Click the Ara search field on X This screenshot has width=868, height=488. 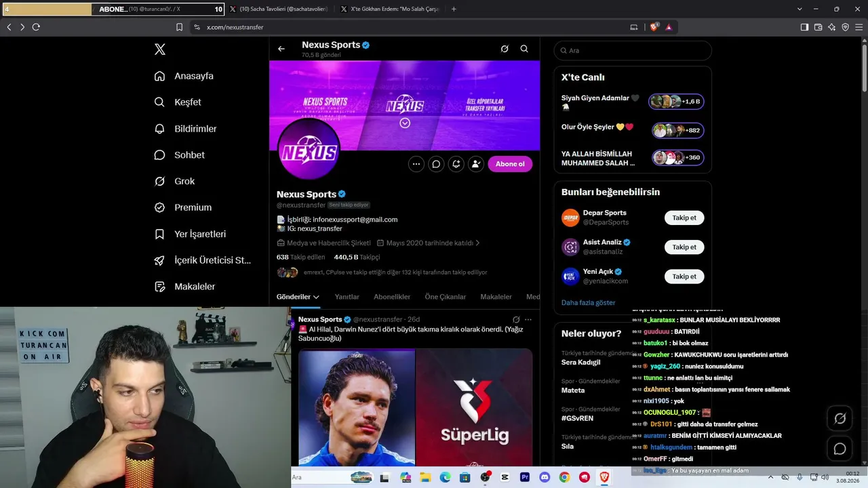633,51
